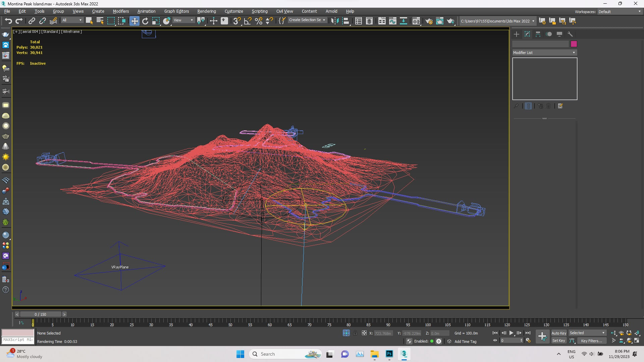Click the Undo arrow in toolbar
The height and width of the screenshot is (362, 644).
[x=8, y=21]
